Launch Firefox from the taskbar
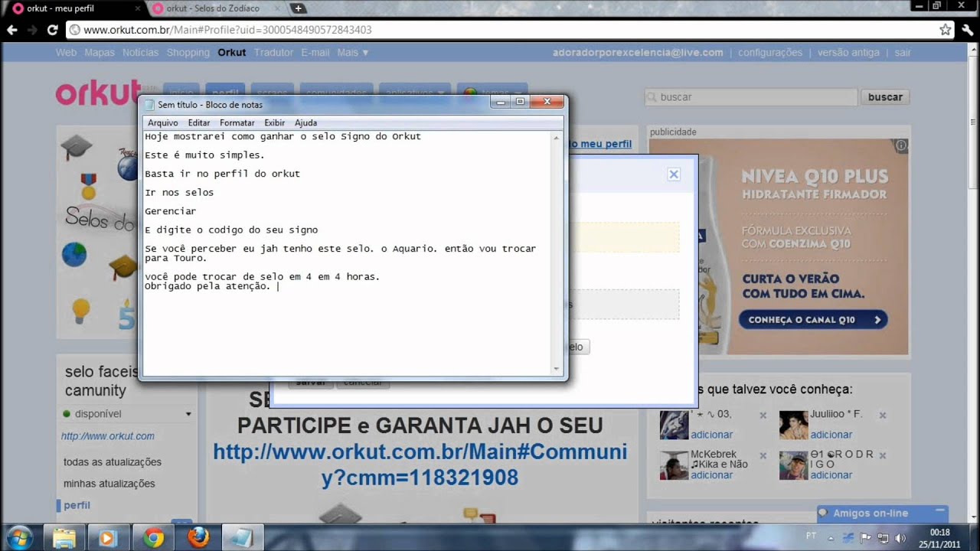980x551 pixels. pyautogui.click(x=198, y=538)
